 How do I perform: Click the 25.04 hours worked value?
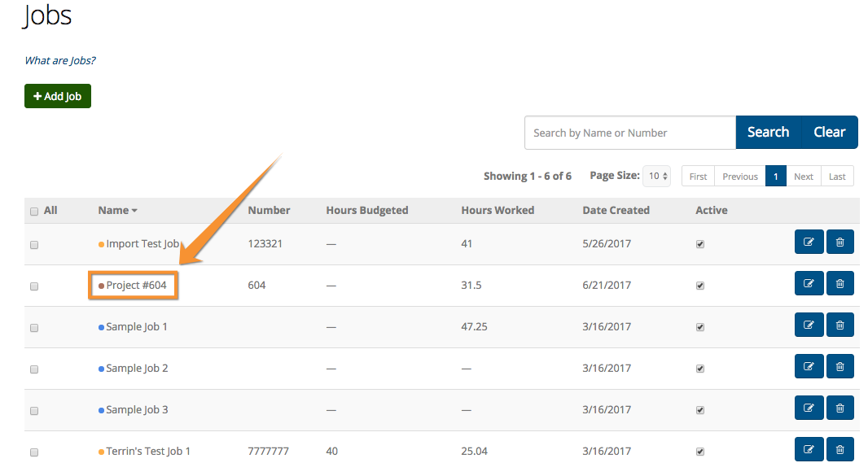(475, 451)
